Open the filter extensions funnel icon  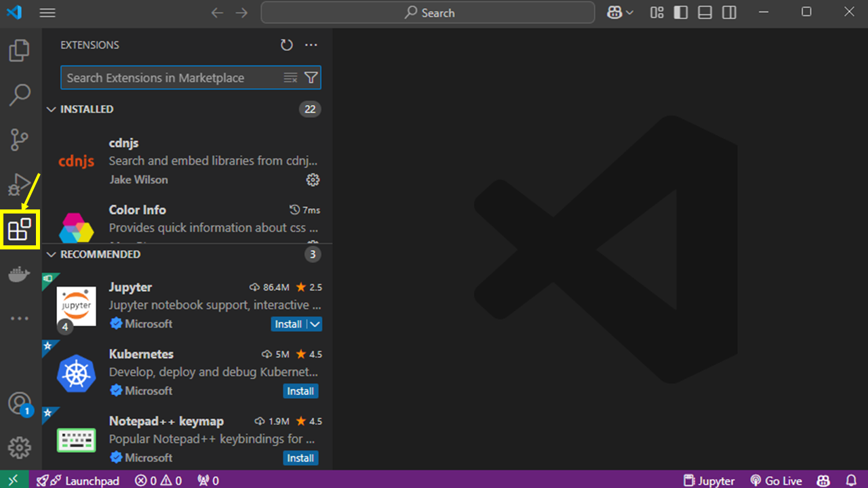pyautogui.click(x=311, y=78)
